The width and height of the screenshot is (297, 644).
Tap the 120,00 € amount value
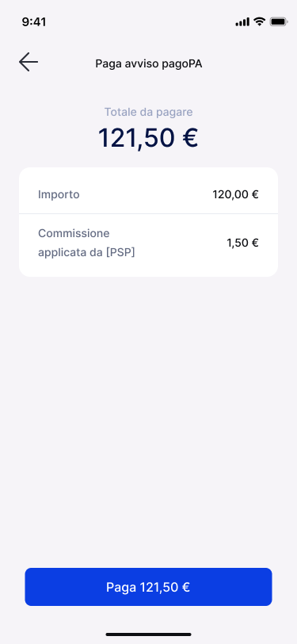(x=235, y=194)
